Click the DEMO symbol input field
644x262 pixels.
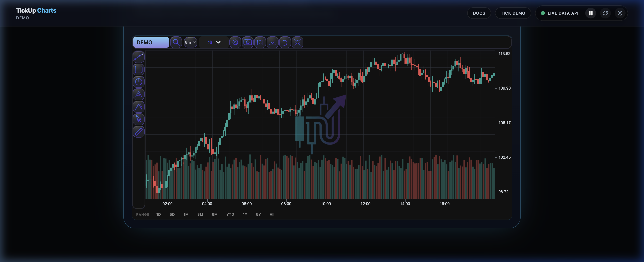[151, 42]
